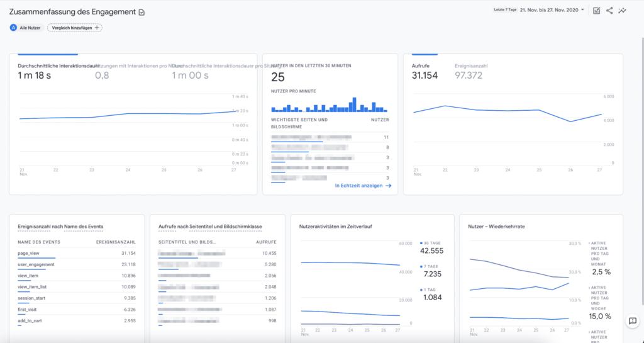This screenshot has width=644, height=343.
Task: Click the Vergleich hinzufügen button
Action: (x=74, y=28)
